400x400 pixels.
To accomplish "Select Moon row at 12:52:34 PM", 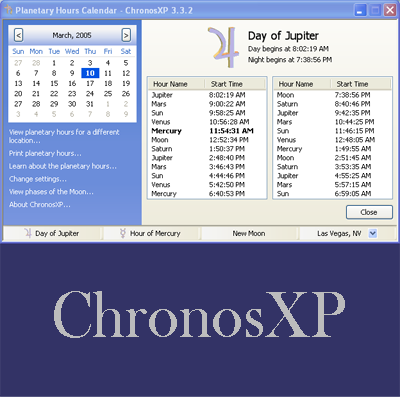I will (x=207, y=140).
